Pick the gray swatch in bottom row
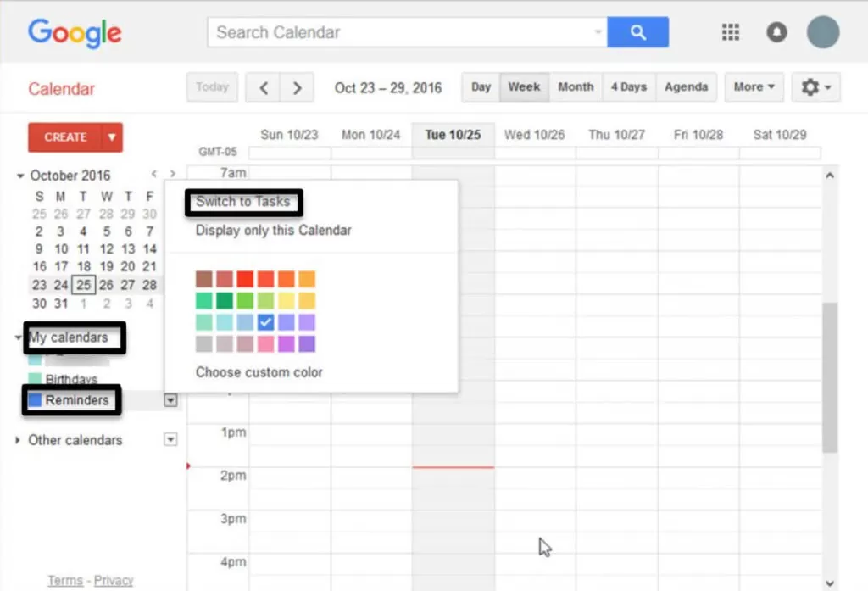This screenshot has height=591, width=868. (203, 343)
